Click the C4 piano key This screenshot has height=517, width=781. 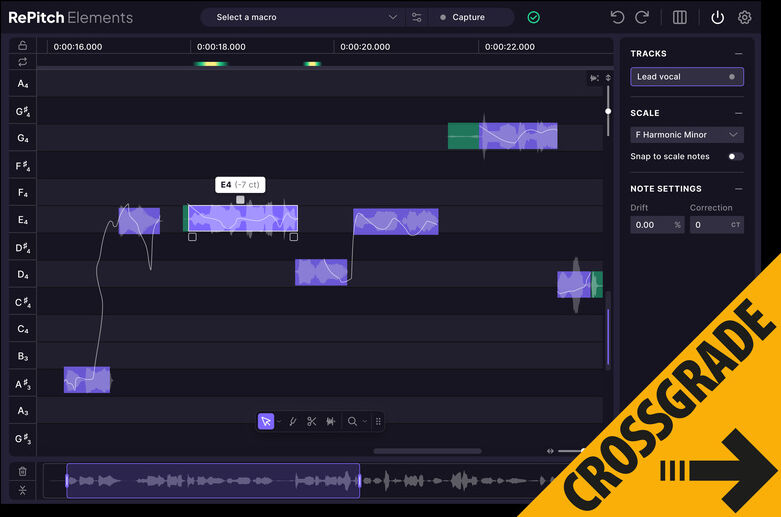click(x=22, y=329)
